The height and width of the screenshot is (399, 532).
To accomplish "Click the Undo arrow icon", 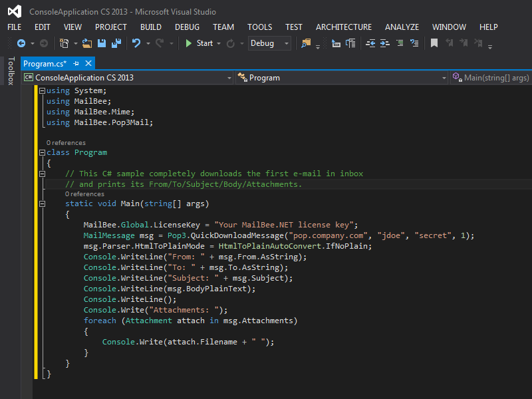I will tap(136, 43).
